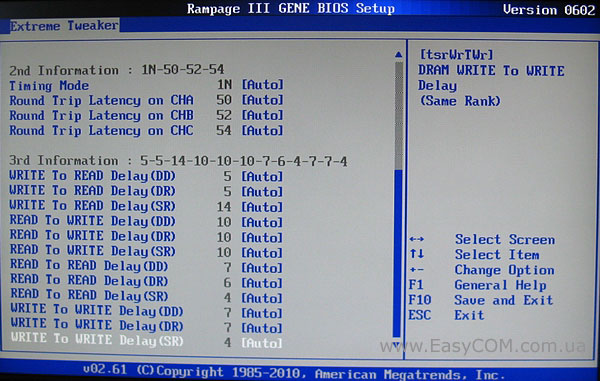Viewport: 600px width, 381px height.
Task: Change Round Trip Latency on CHB value
Action: (x=262, y=115)
